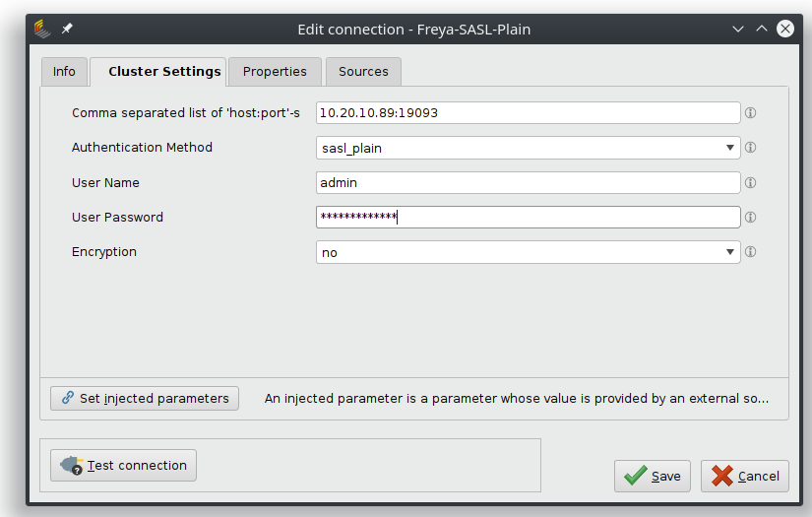Minimize the Edit connection dialog

click(738, 29)
